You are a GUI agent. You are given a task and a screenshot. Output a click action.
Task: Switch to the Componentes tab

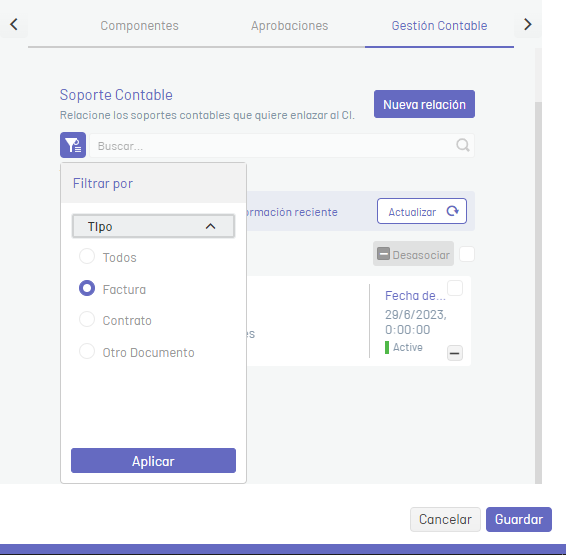pyautogui.click(x=139, y=26)
